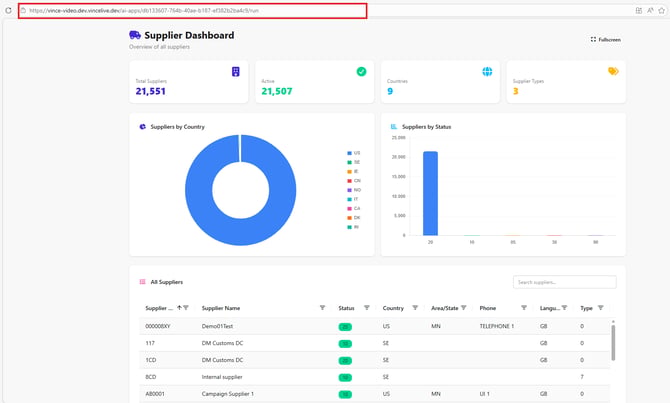The image size is (670, 403).
Task: Click the Status column header
Action: coord(346,308)
